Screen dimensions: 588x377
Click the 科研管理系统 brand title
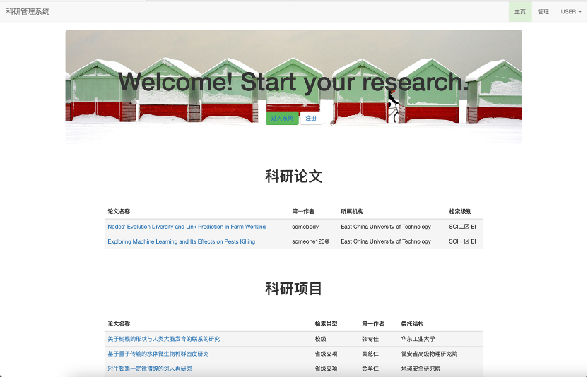28,11
